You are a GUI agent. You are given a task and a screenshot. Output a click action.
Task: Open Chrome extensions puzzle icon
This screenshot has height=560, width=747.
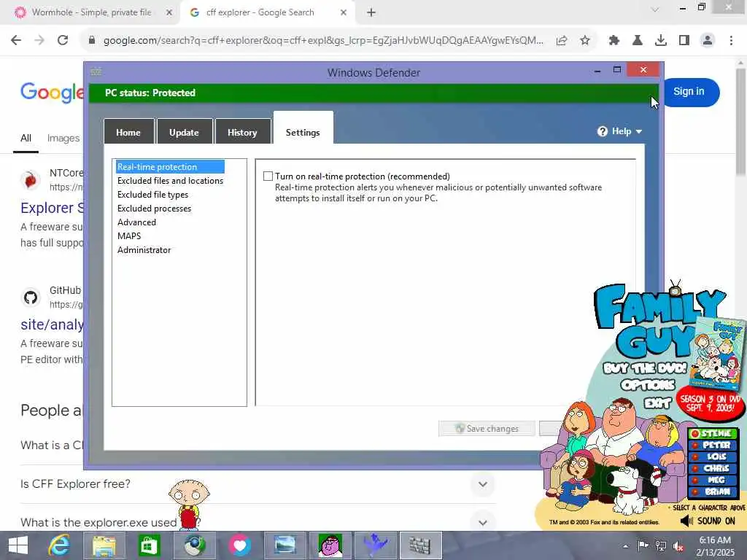click(x=614, y=41)
